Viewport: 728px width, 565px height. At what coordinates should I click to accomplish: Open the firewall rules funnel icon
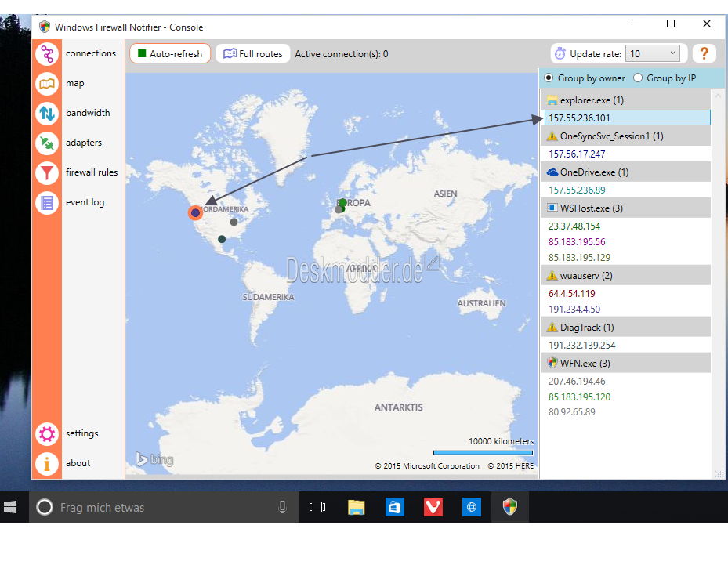coord(47,173)
